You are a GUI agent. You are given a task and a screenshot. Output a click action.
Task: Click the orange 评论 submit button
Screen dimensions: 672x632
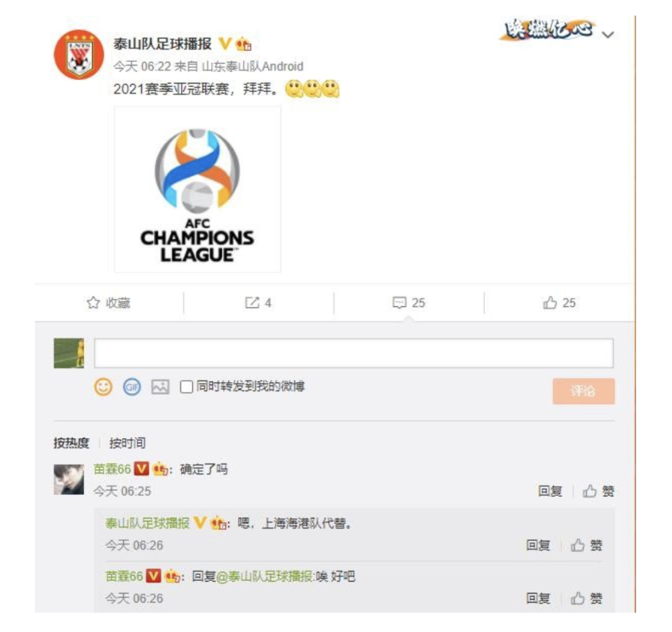583,391
